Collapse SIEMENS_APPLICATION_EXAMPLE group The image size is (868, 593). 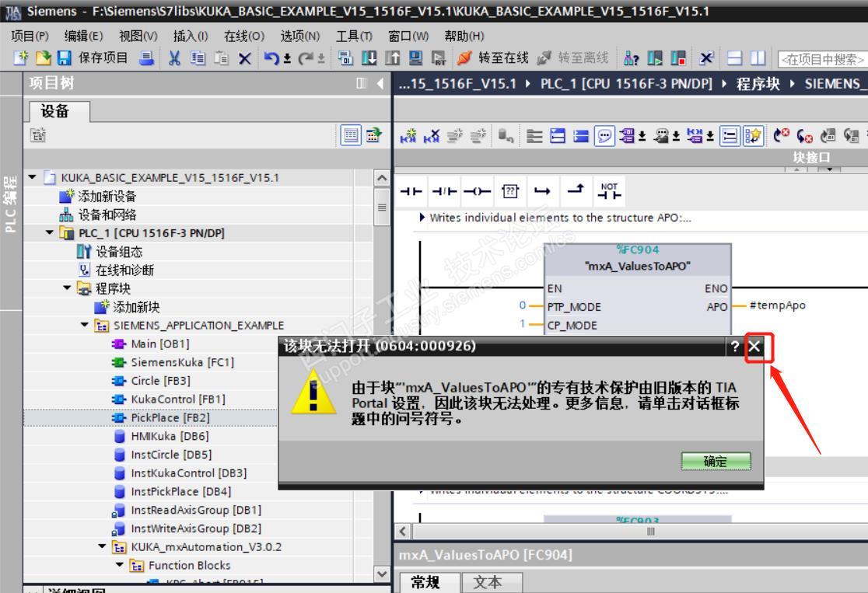pyautogui.click(x=85, y=325)
